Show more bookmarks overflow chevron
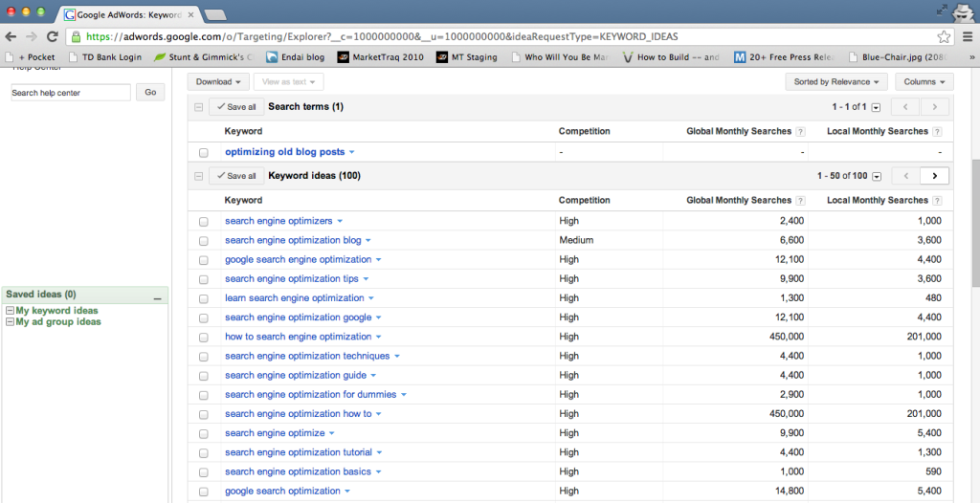 coord(972,56)
